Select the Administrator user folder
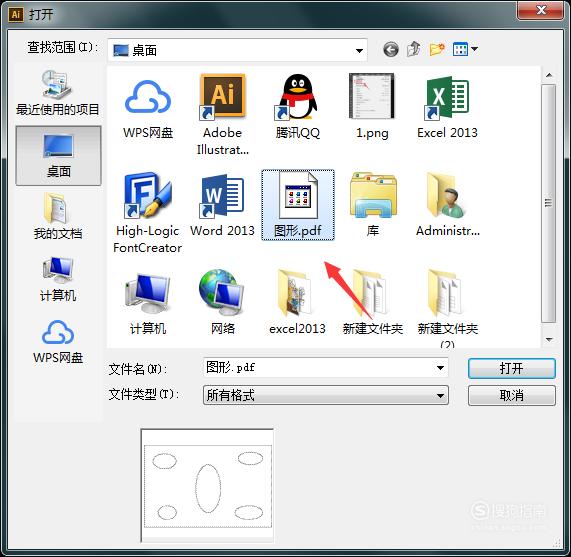The image size is (571, 557). coord(448,205)
